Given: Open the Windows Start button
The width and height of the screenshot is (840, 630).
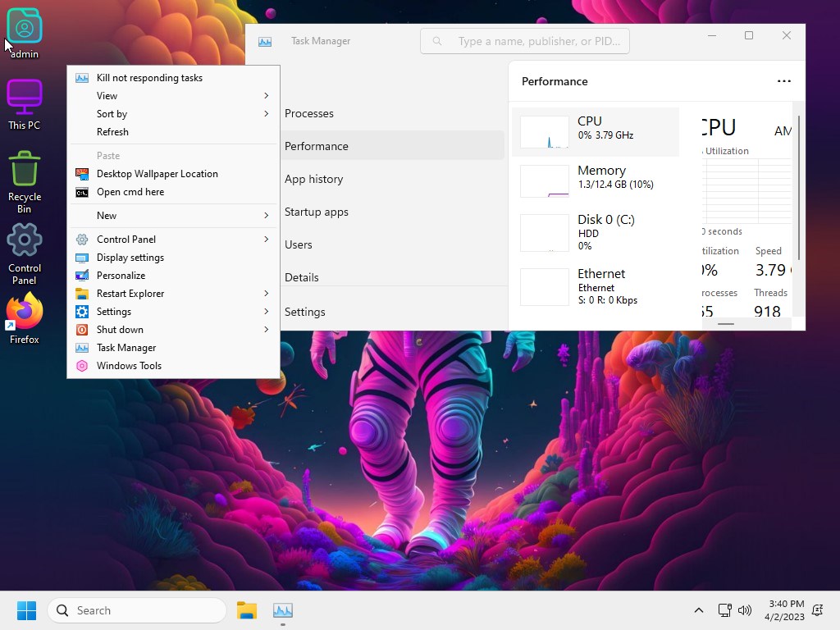Looking at the screenshot, I should [x=26, y=610].
